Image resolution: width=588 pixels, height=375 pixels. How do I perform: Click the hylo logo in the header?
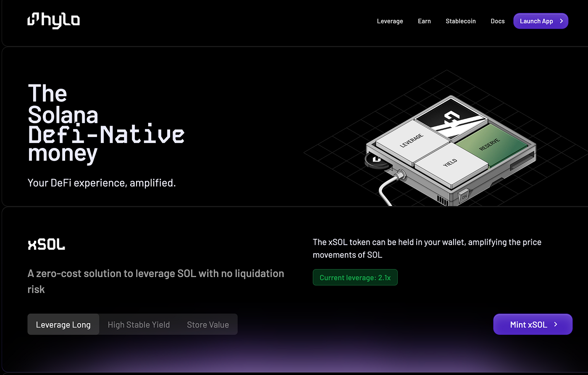tap(53, 21)
